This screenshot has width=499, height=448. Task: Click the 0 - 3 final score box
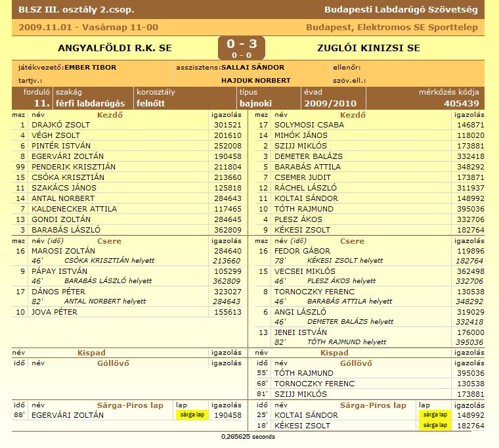[x=242, y=48]
